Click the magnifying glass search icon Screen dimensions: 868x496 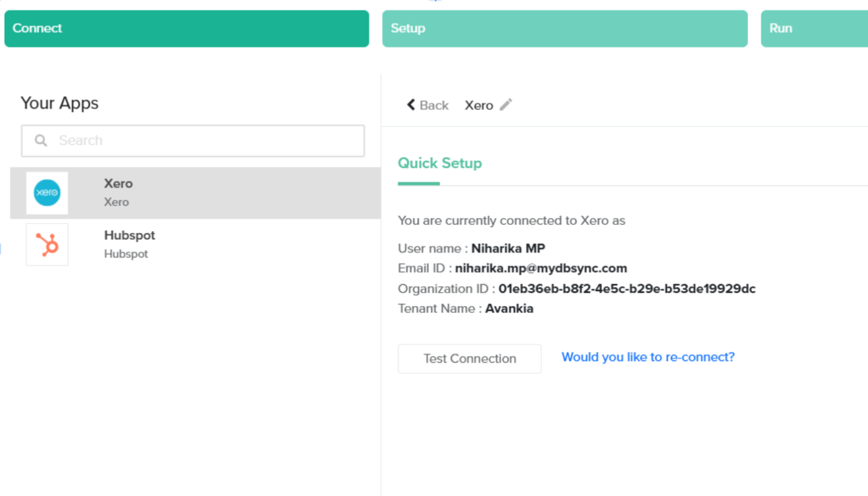click(x=41, y=141)
